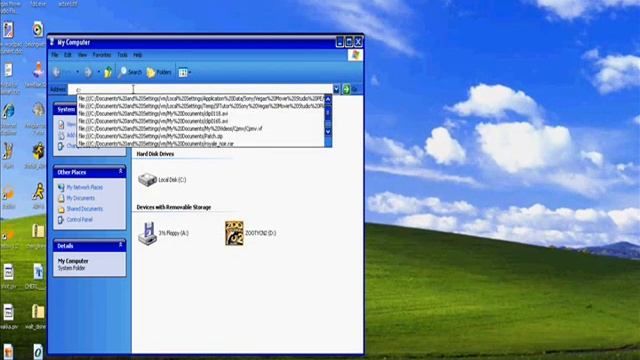The image size is (640, 360).
Task: Click the Shared Documents folder icon
Action: 61,209
